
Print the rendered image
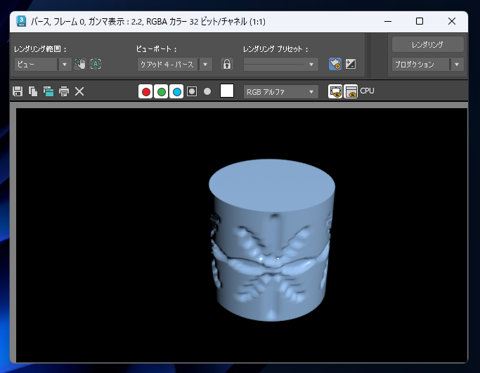coord(64,91)
